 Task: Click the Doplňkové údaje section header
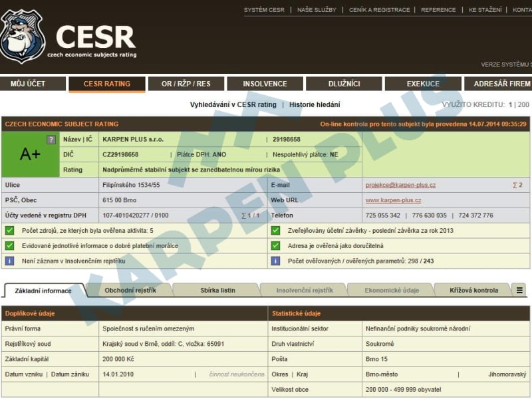tap(30, 313)
